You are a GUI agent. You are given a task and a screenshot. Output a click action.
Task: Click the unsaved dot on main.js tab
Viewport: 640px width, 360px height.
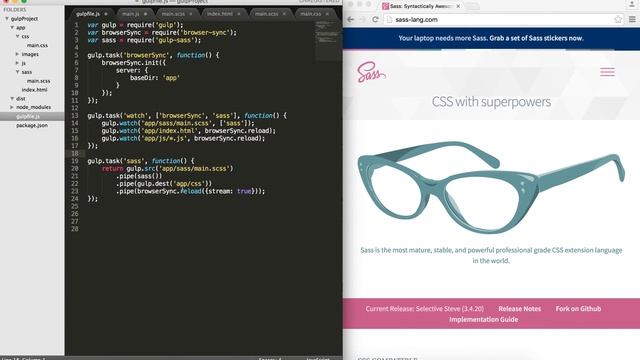[x=145, y=14]
